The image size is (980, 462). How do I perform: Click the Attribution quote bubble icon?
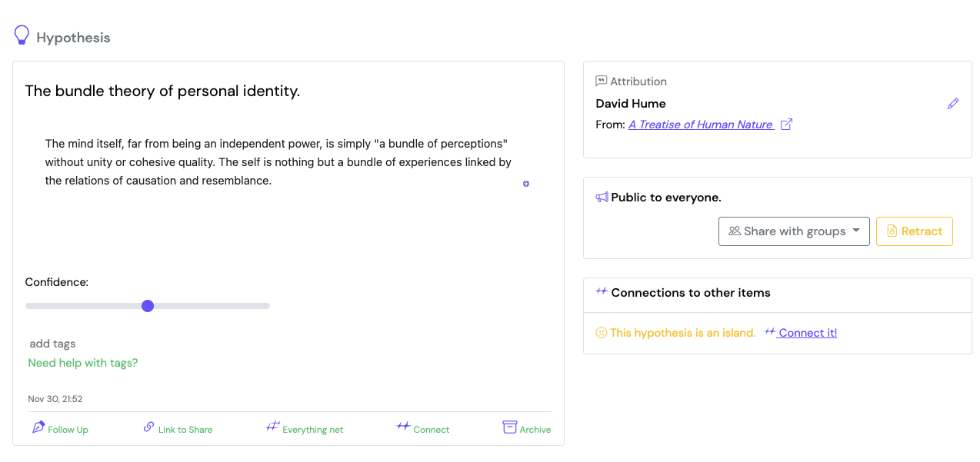coord(602,81)
